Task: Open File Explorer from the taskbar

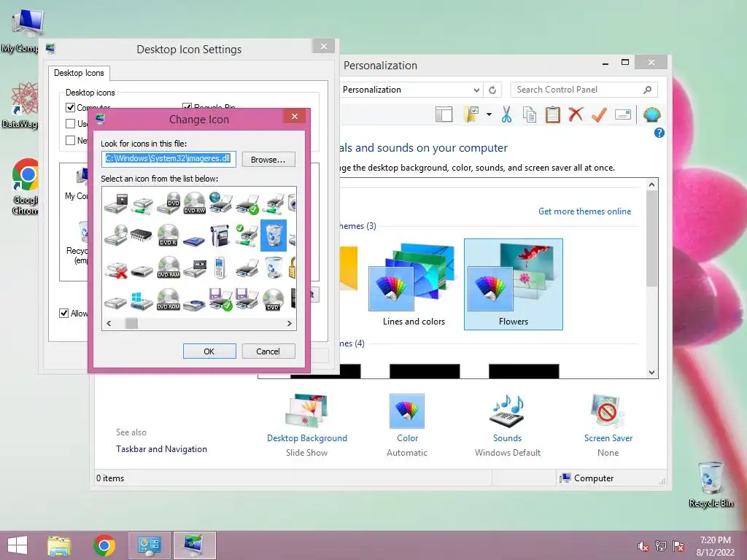Action: 59,545
